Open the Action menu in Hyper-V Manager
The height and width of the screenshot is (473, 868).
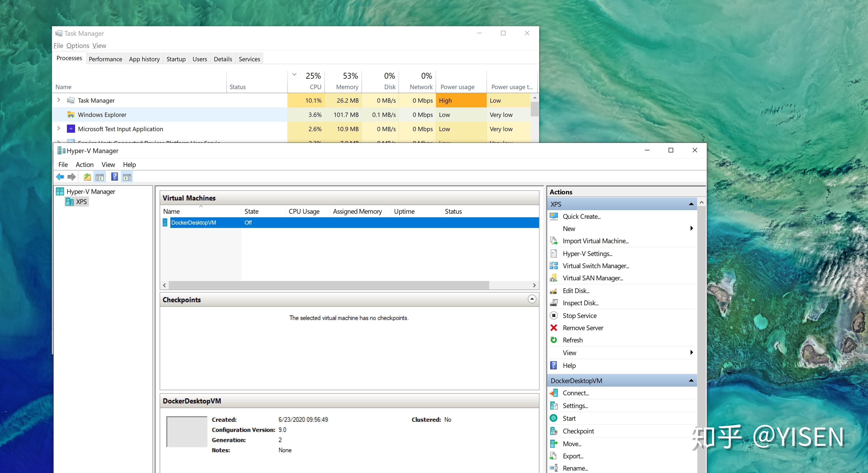84,165
